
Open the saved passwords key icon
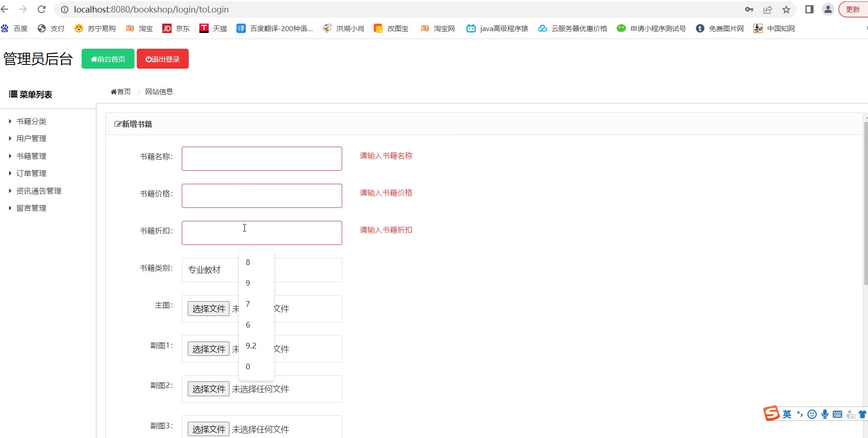click(x=749, y=9)
